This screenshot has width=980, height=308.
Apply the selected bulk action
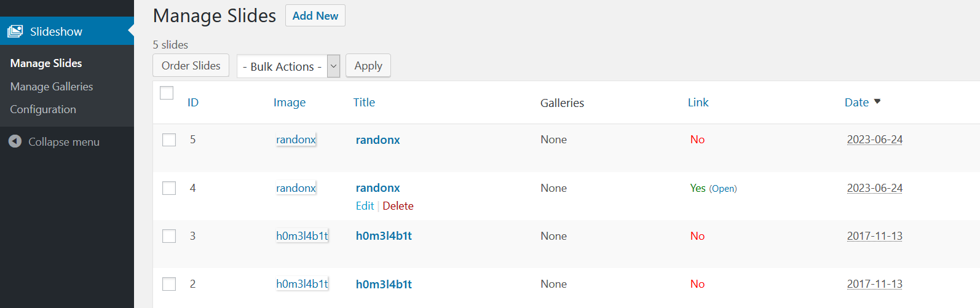coord(368,66)
